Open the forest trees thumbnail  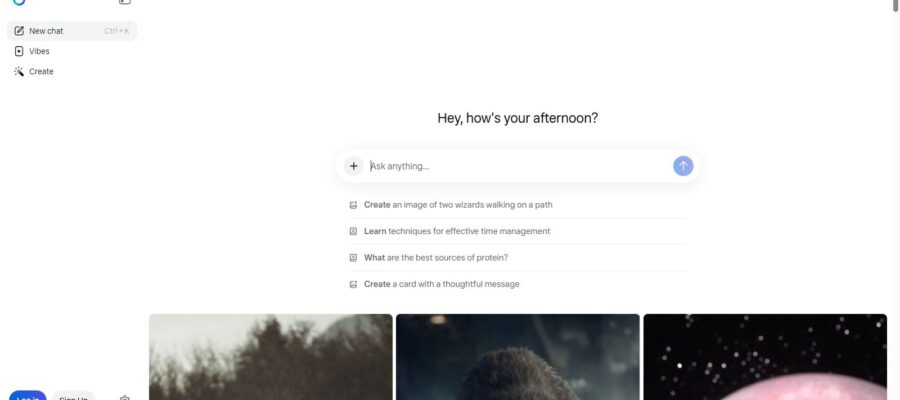(x=271, y=357)
